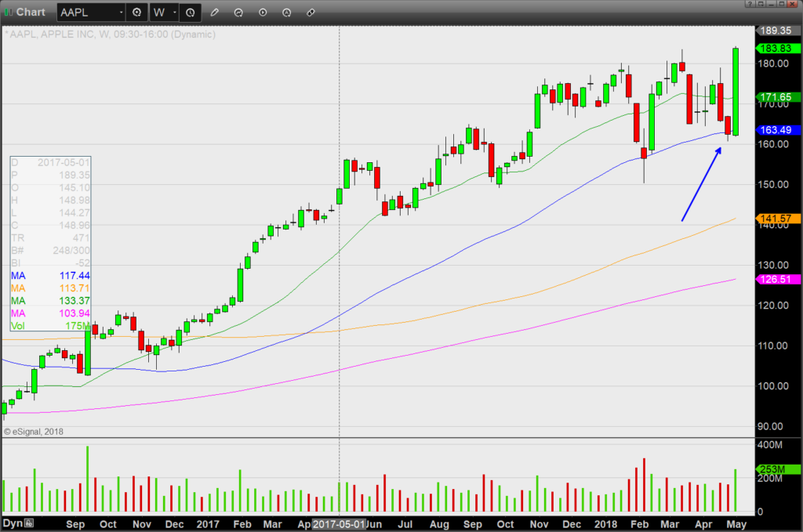Maximize the chart window
803x532 pixels.
(781, 4)
